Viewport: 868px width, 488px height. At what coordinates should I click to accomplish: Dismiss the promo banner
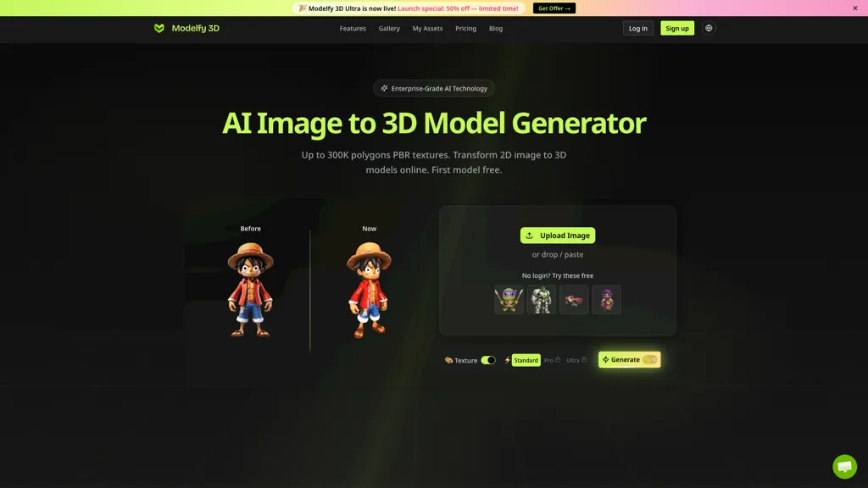855,8
